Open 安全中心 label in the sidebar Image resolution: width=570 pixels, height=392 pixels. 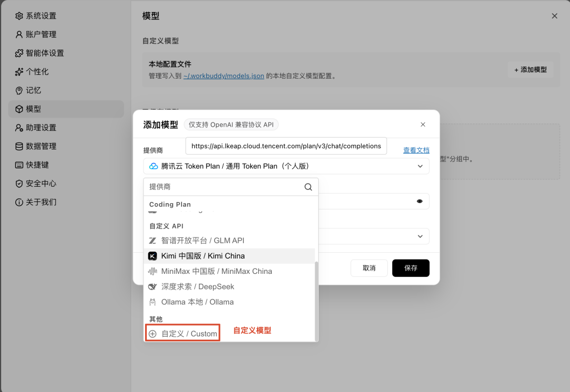coord(41,184)
